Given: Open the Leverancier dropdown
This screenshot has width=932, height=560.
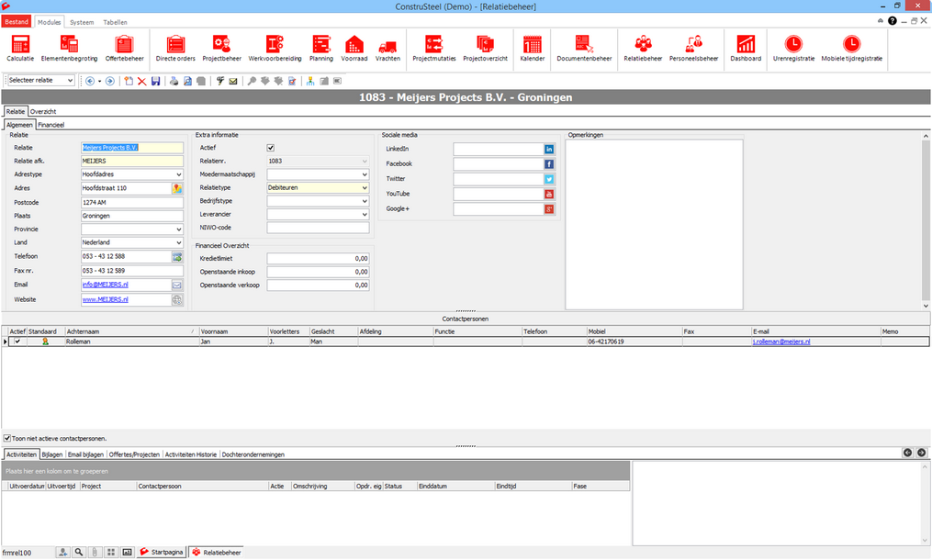Looking at the screenshot, I should pyautogui.click(x=365, y=215).
